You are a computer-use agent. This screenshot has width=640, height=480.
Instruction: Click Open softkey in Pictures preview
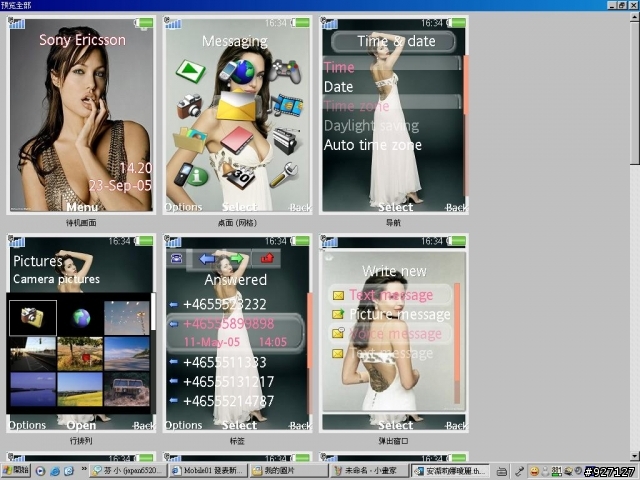[x=81, y=425]
